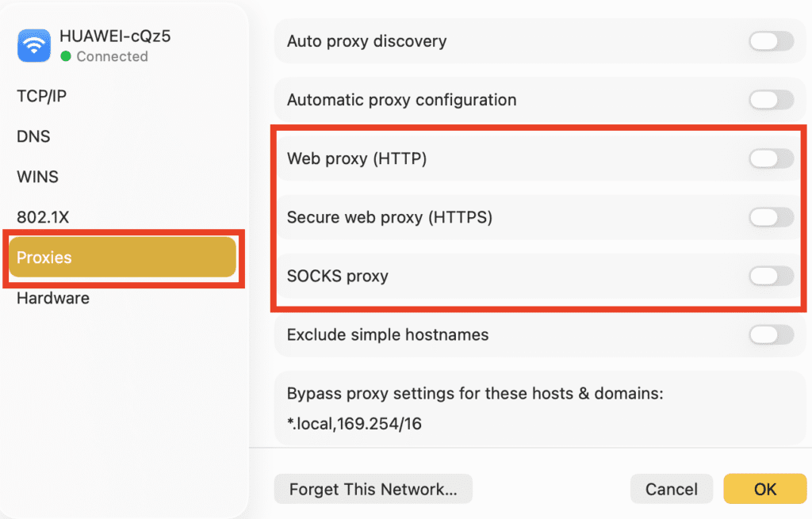This screenshot has width=812, height=519.
Task: Open the TCP/IP tab
Action: 42,96
